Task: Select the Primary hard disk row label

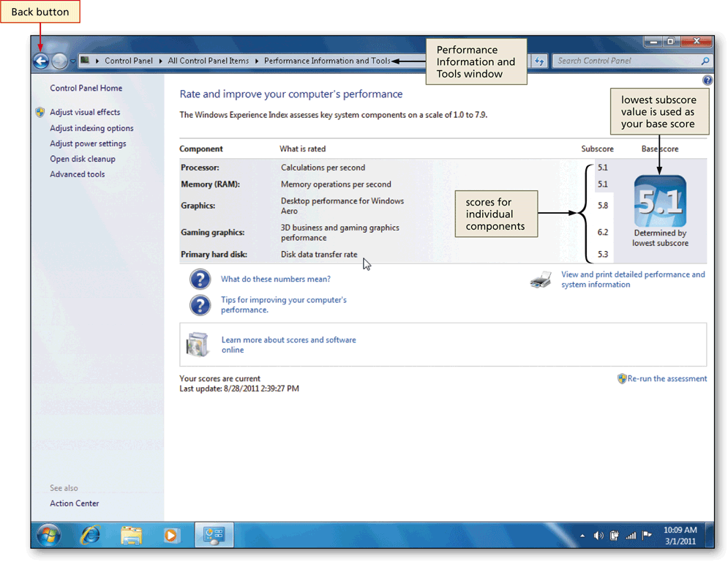Action: [214, 255]
